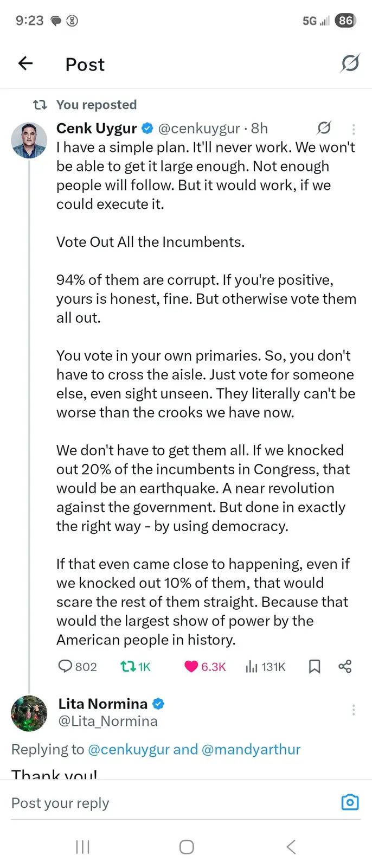Tap Cenk Uygur's display name
372x868 pixels.
pyautogui.click(x=97, y=128)
